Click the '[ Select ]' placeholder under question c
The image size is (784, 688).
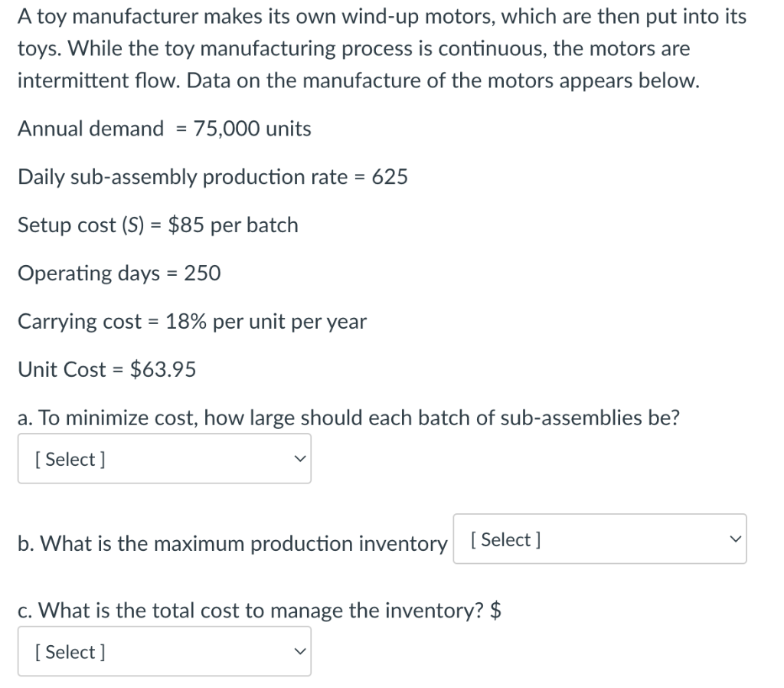[x=70, y=652]
